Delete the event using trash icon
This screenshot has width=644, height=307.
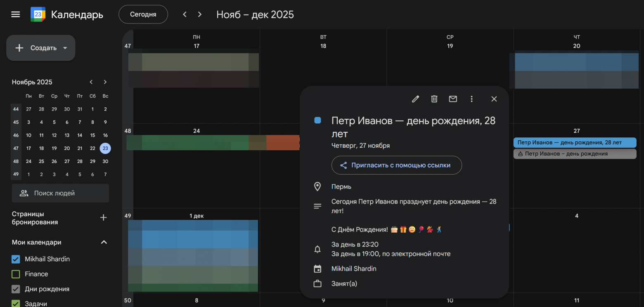[434, 99]
